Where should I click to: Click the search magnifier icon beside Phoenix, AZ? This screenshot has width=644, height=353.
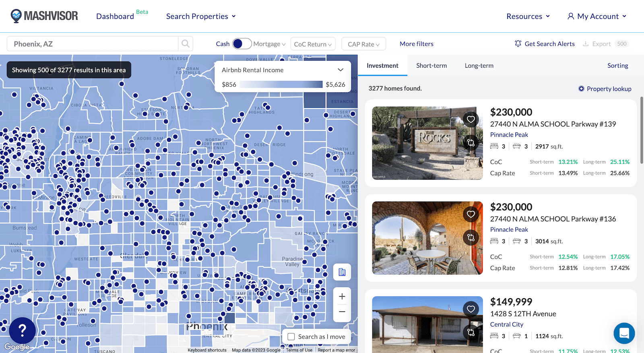(x=186, y=44)
